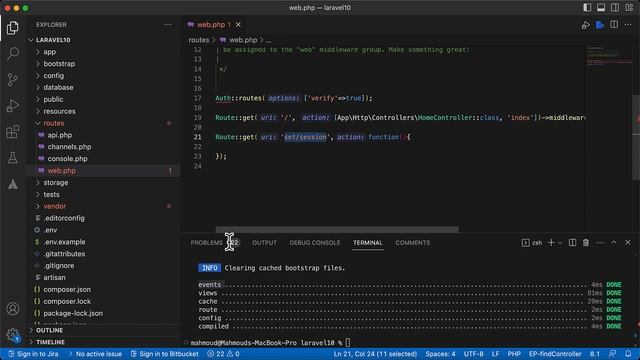Select the TERMINAL tab
This screenshot has height=360, width=640.
368,243
